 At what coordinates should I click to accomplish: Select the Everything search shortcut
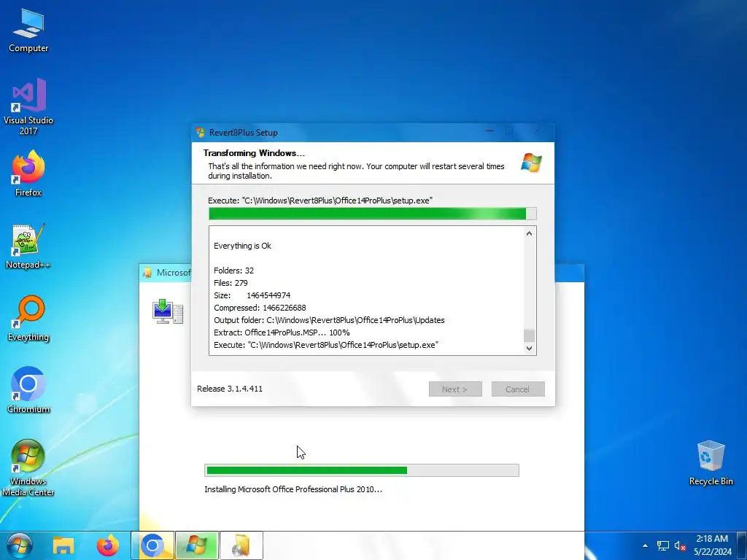[x=28, y=319]
